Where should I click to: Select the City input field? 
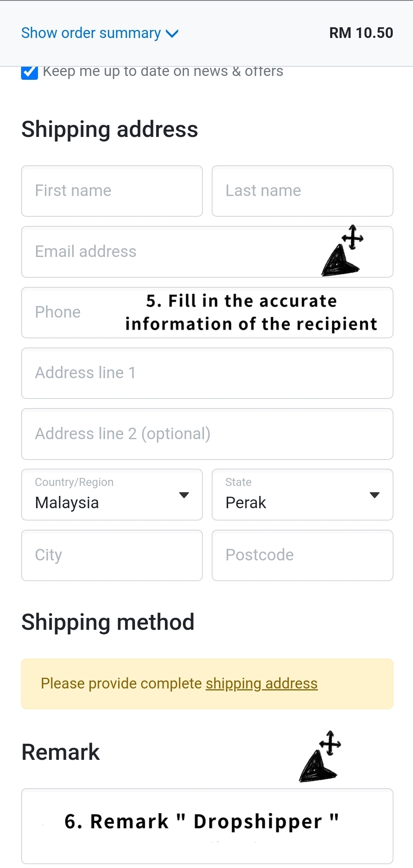[112, 555]
